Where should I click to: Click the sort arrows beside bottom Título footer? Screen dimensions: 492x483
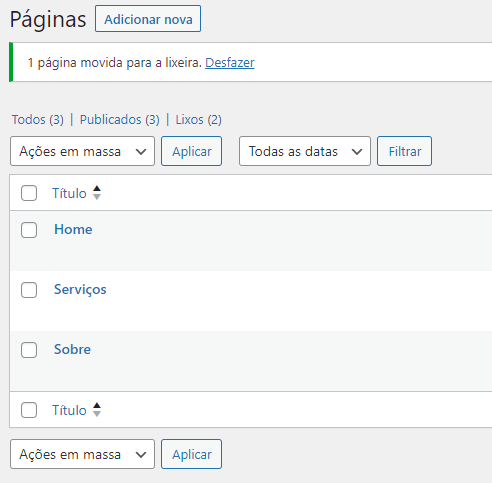pos(97,410)
